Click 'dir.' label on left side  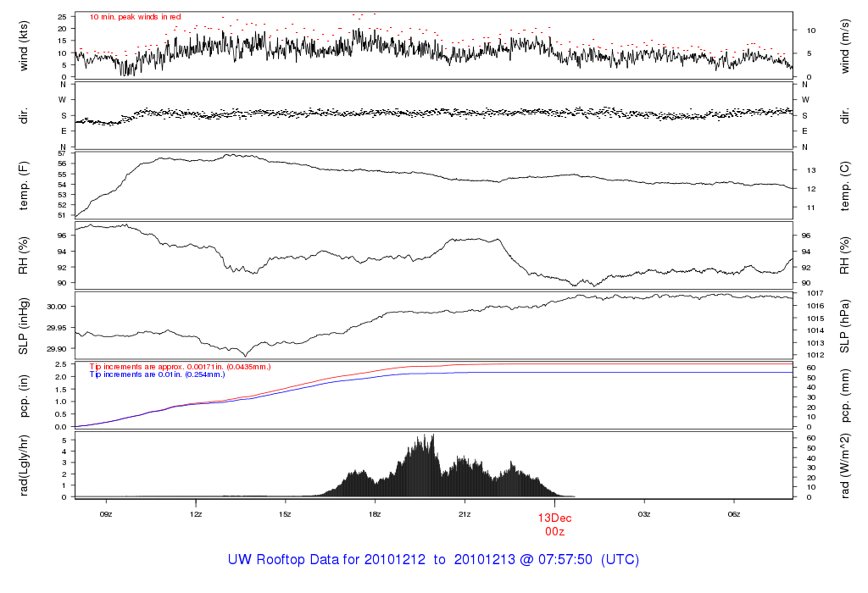pyautogui.click(x=23, y=116)
